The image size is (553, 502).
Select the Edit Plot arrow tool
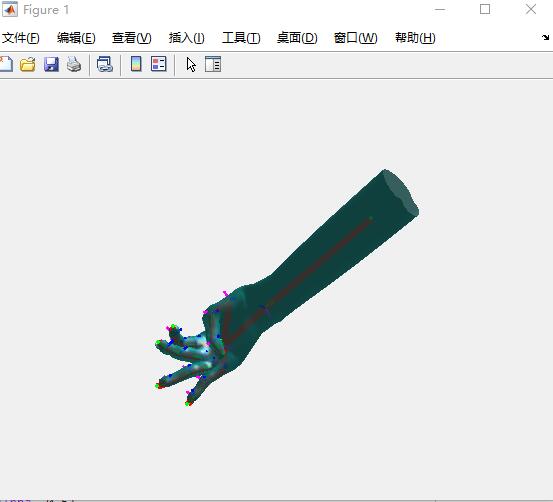tap(191, 65)
